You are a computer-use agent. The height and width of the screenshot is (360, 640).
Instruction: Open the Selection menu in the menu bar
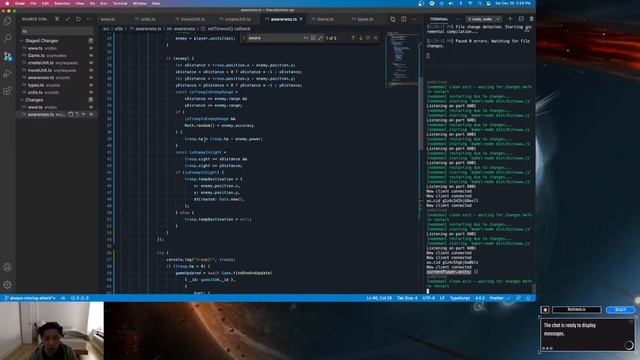(x=62, y=3)
